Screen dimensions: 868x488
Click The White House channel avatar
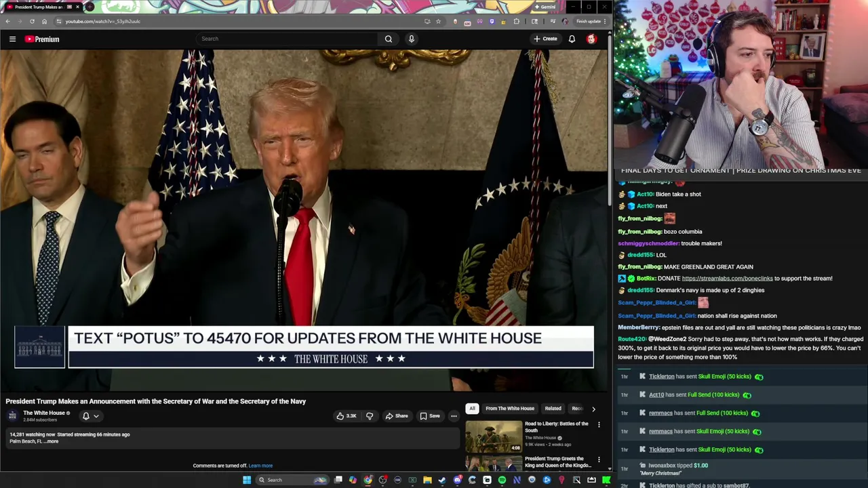[x=12, y=415]
